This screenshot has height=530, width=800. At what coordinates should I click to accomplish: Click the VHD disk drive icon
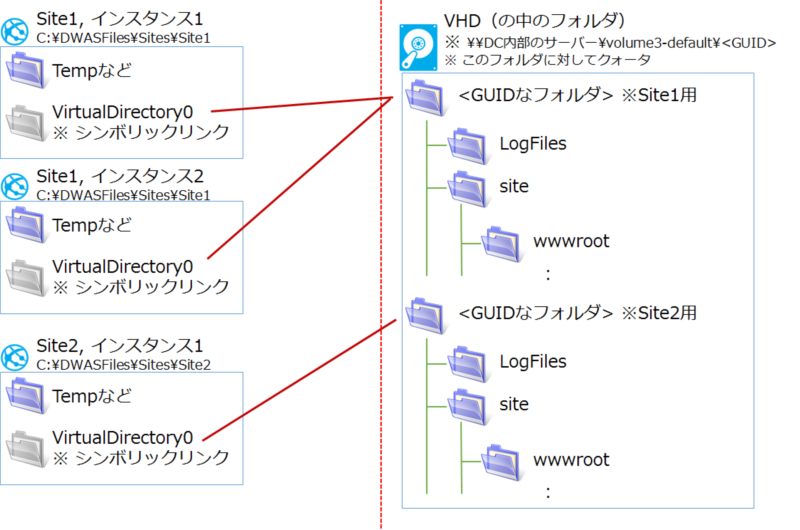(x=418, y=47)
